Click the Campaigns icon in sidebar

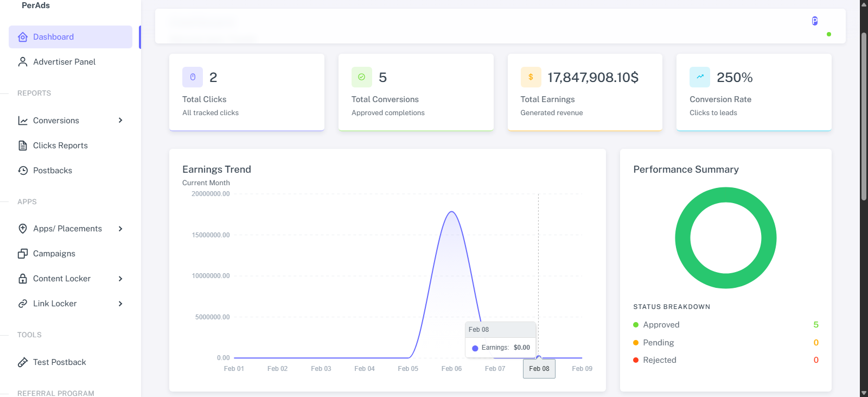click(x=23, y=254)
